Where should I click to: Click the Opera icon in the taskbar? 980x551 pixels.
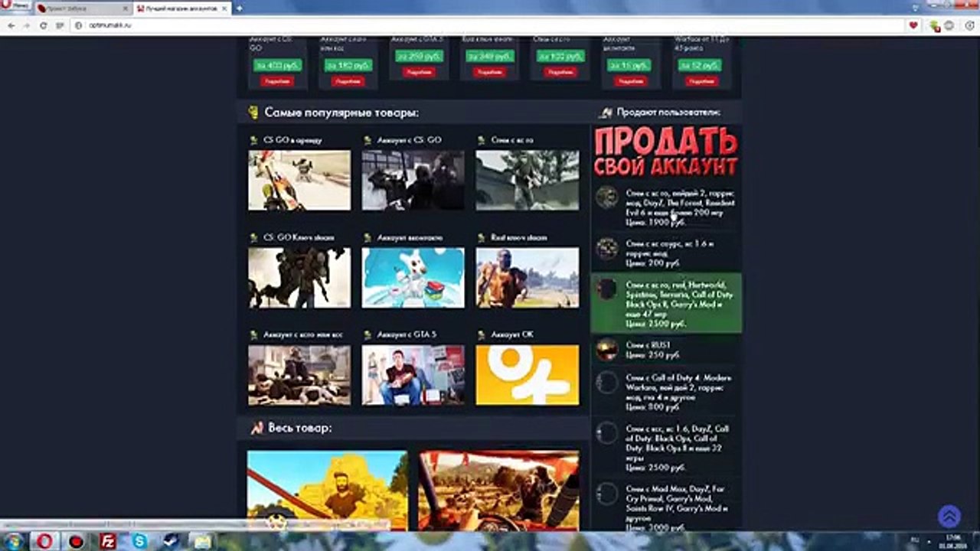(44, 541)
